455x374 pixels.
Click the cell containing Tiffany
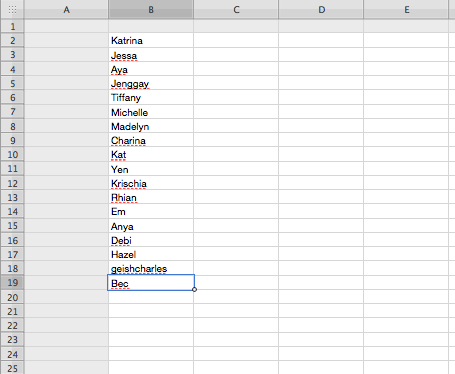click(151, 98)
